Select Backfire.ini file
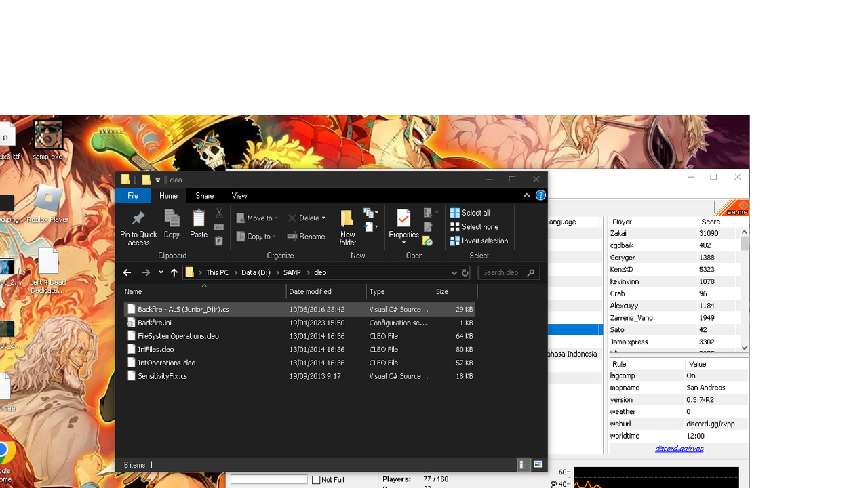 299,323
